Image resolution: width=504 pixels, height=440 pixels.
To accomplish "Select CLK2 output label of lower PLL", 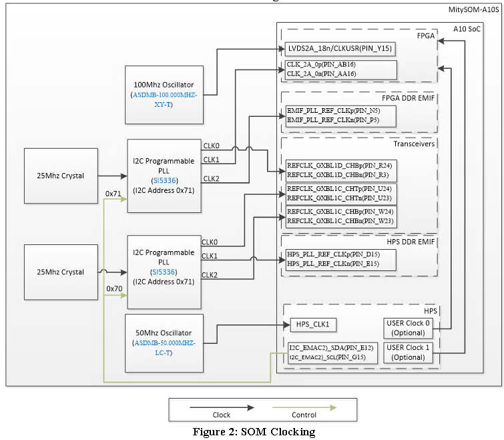I will pyautogui.click(x=210, y=276).
